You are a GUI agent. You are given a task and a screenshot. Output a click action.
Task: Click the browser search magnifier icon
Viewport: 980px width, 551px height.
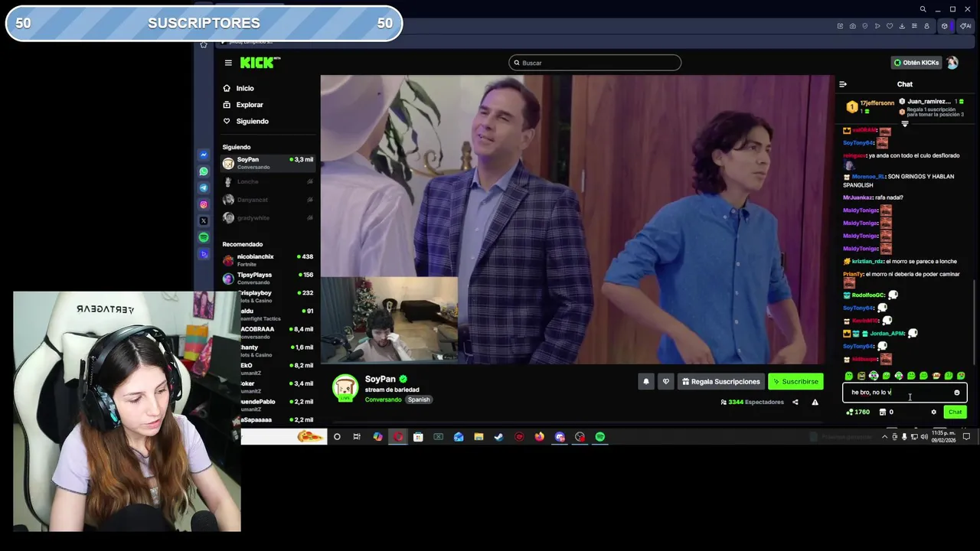coord(923,9)
